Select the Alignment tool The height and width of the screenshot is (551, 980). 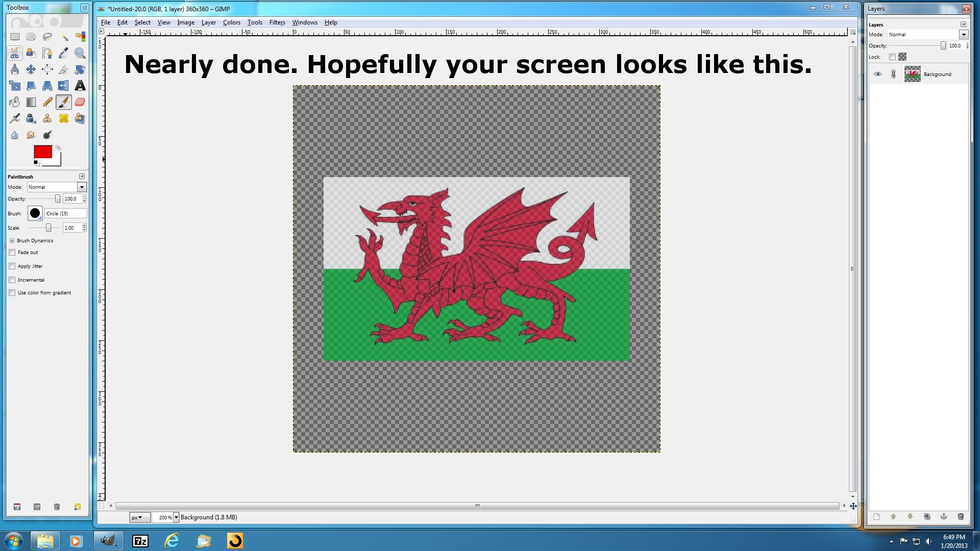47,69
